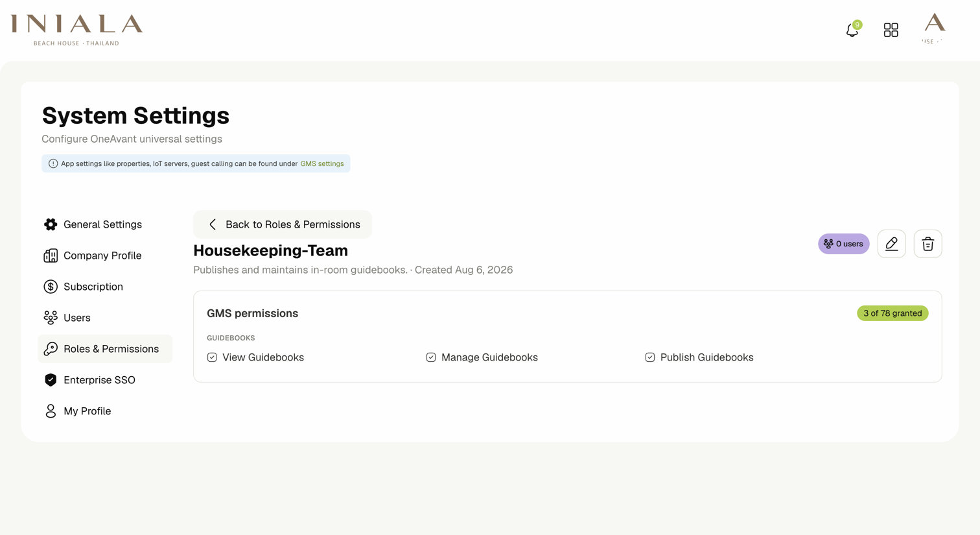Open the notifications bell icon
Image resolution: width=980 pixels, height=535 pixels.
852,30
